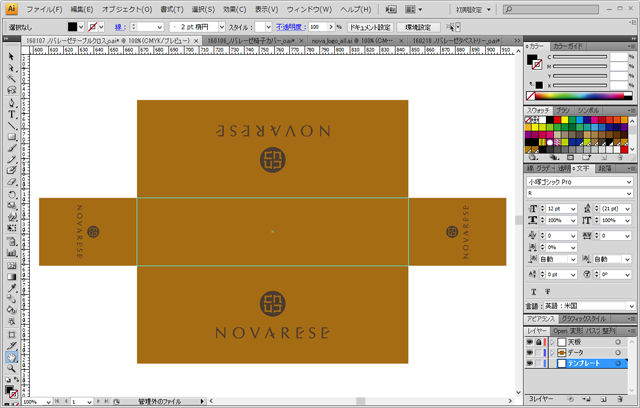Click target circle of データ layer

pos(618,353)
